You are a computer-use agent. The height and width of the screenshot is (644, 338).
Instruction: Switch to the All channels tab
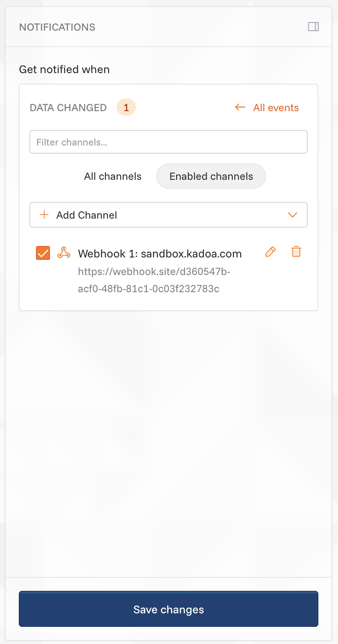tap(113, 177)
